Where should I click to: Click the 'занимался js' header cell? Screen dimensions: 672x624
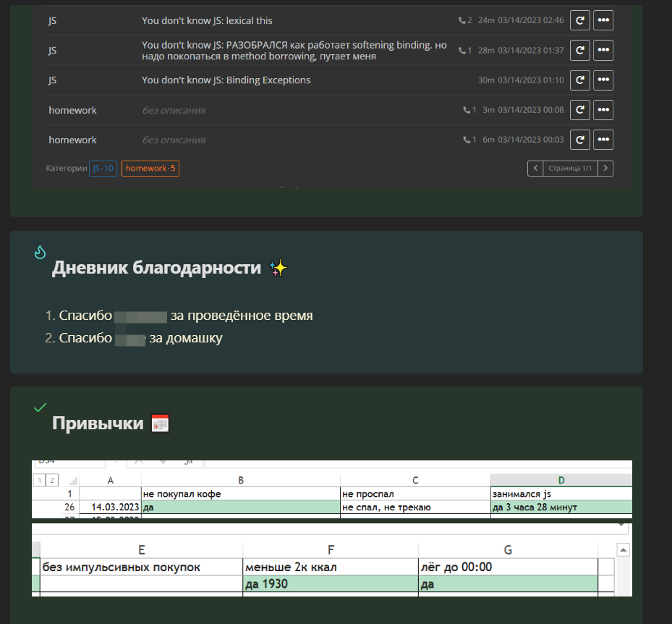coord(561,494)
